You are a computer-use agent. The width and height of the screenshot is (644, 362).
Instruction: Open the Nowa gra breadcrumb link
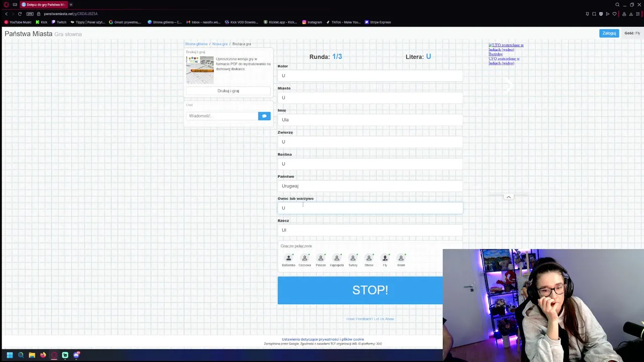(x=220, y=44)
